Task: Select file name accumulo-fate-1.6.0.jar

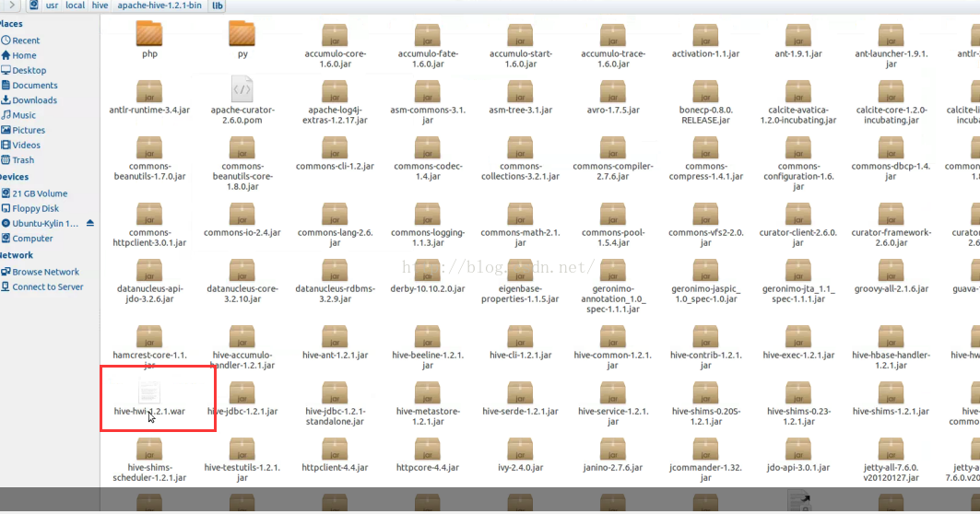Action: point(428,59)
